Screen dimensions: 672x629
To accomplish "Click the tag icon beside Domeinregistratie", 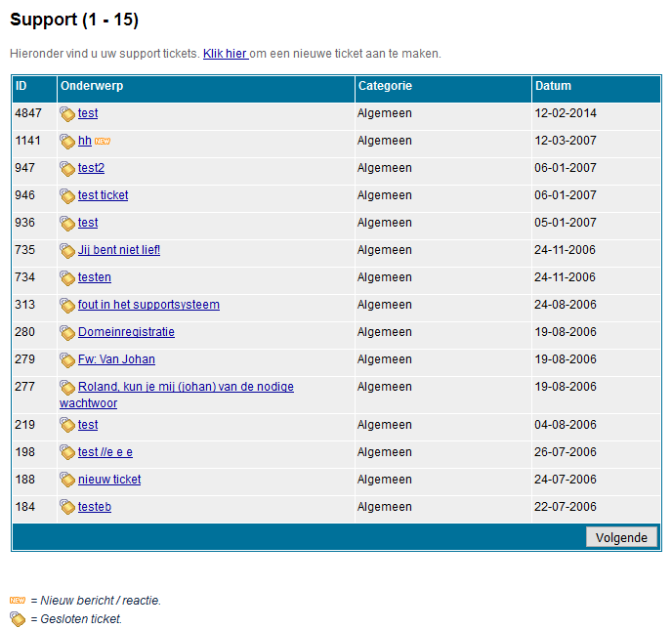I will 67,333.
